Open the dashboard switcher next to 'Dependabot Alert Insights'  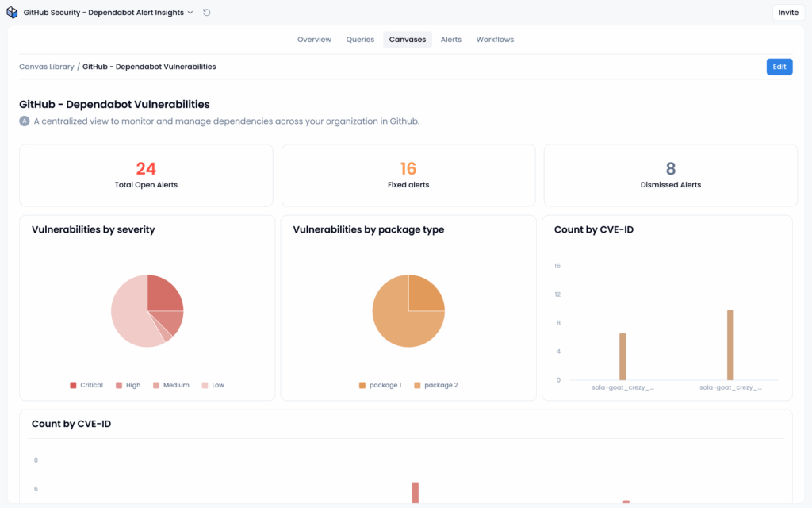(190, 12)
